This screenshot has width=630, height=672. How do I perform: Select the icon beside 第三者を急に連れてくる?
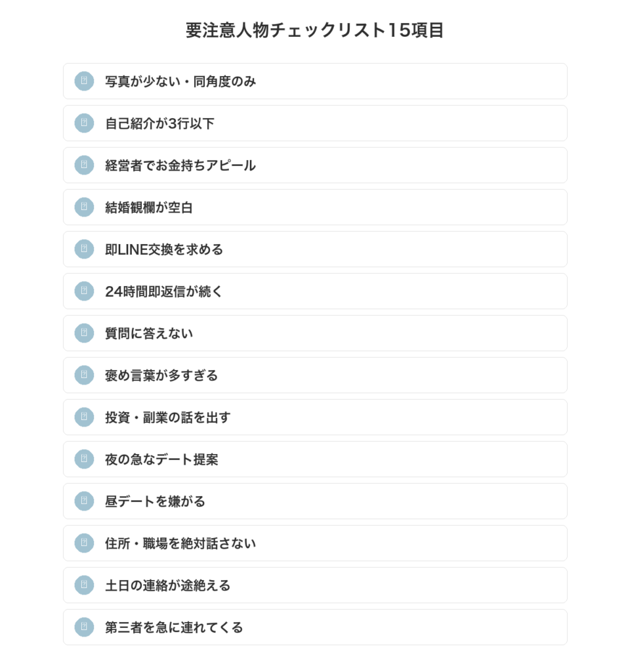(84, 627)
